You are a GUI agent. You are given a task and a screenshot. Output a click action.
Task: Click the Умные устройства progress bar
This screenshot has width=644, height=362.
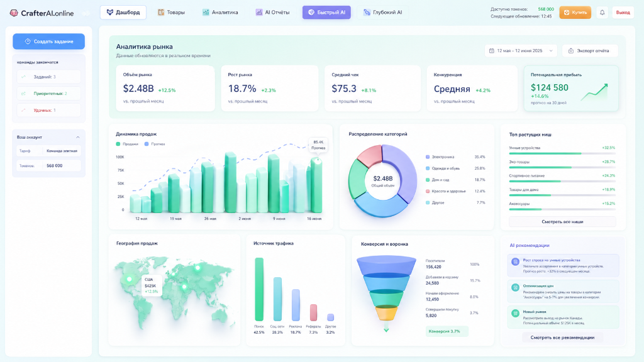(562, 153)
